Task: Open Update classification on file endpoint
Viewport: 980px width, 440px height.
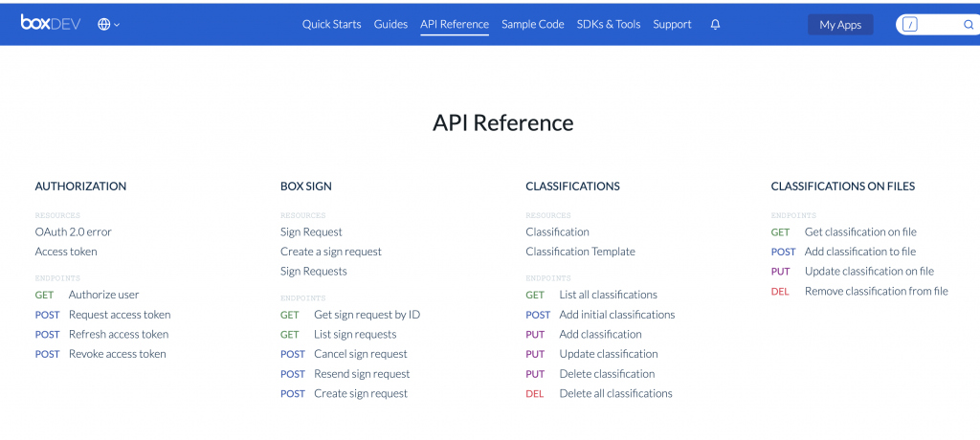Action: point(869,272)
